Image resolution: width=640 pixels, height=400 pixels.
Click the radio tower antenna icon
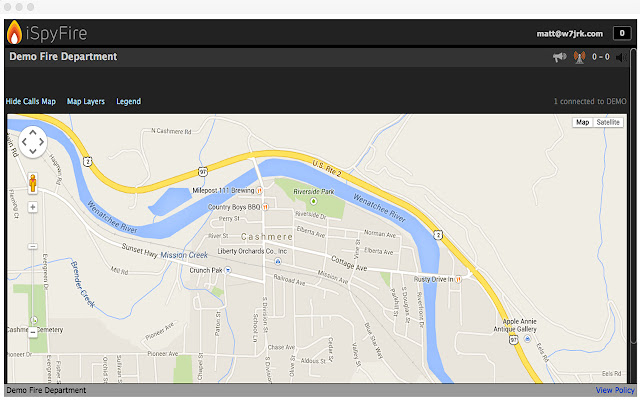tap(579, 57)
